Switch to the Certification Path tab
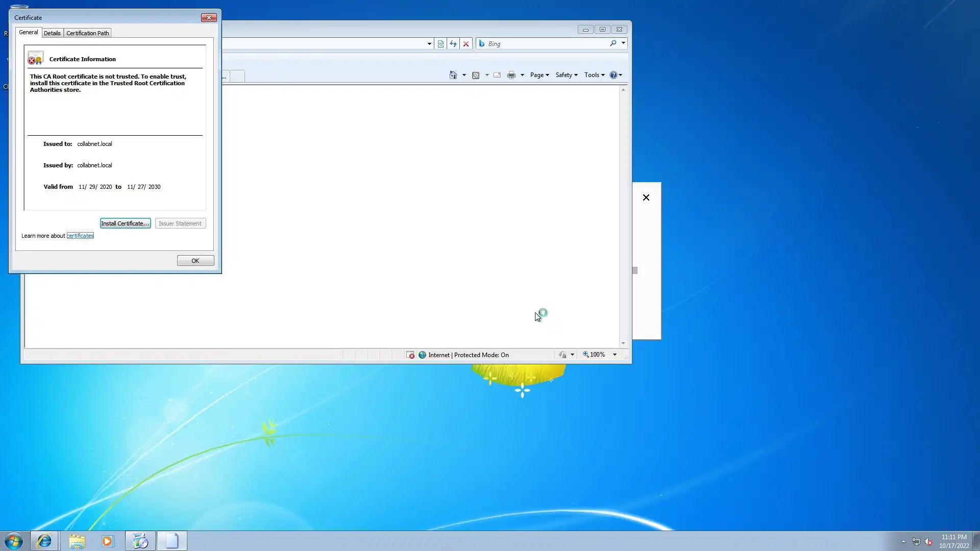This screenshot has width=980, height=551. pos(88,33)
